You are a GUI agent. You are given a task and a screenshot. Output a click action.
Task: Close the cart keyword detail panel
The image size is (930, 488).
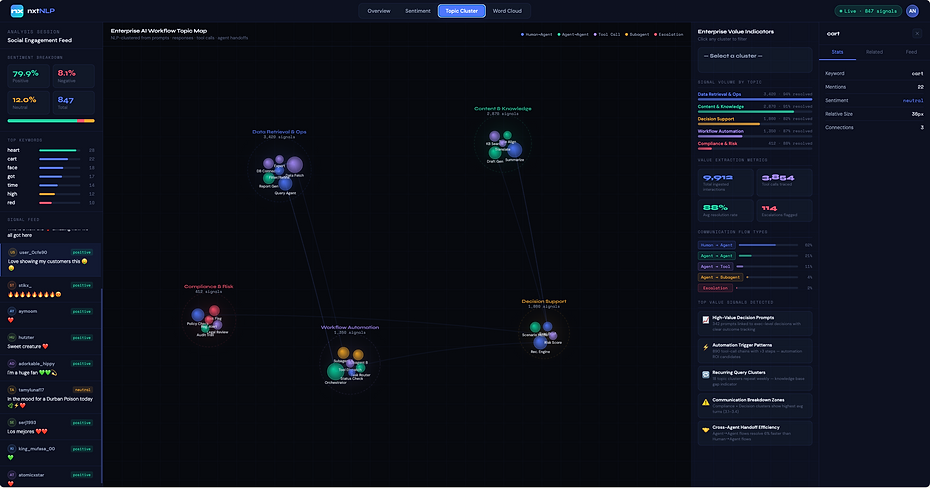point(917,34)
